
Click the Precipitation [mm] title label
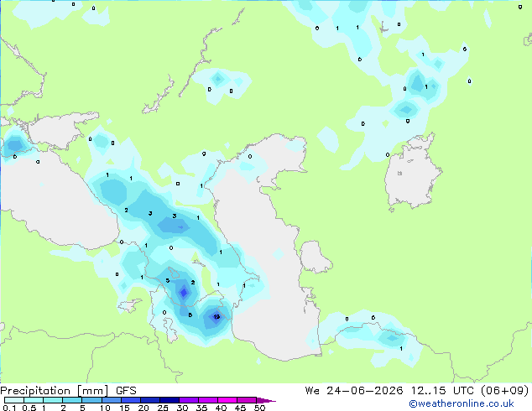(55, 391)
